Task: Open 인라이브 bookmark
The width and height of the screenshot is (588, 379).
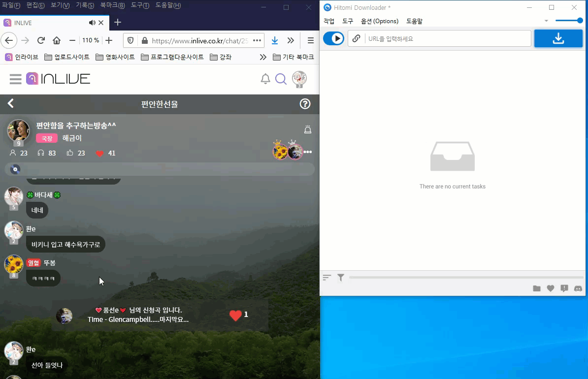Action: (21, 57)
